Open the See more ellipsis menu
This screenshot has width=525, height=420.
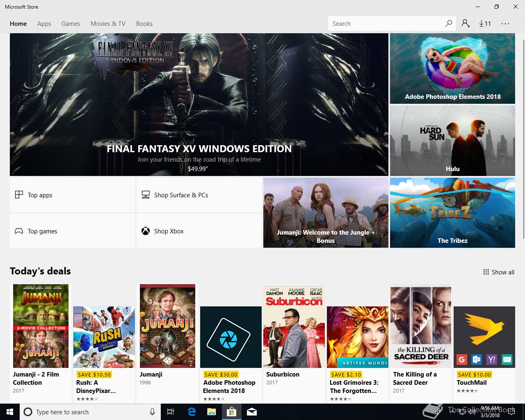(505, 24)
